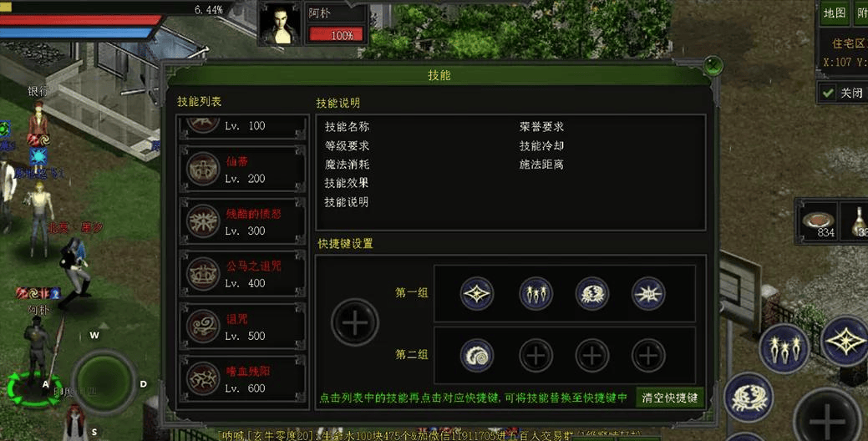The width and height of the screenshot is (868, 441).
Task: Click the 清空快捷键 button
Action: (x=669, y=398)
